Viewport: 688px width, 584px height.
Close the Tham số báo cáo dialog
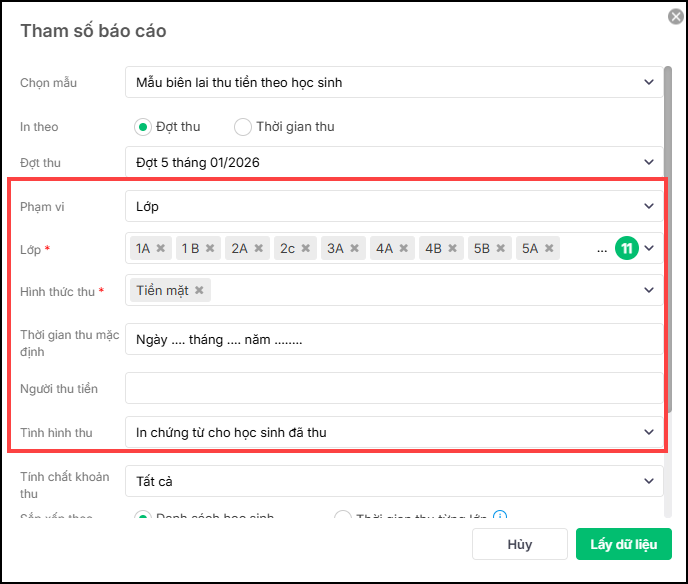(x=676, y=16)
